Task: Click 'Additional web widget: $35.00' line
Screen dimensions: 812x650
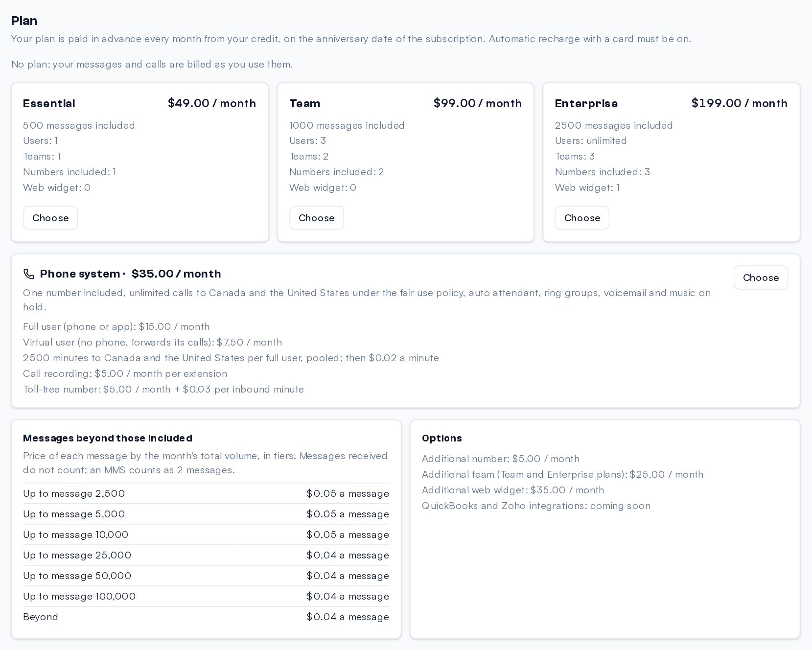Action: [x=513, y=490]
